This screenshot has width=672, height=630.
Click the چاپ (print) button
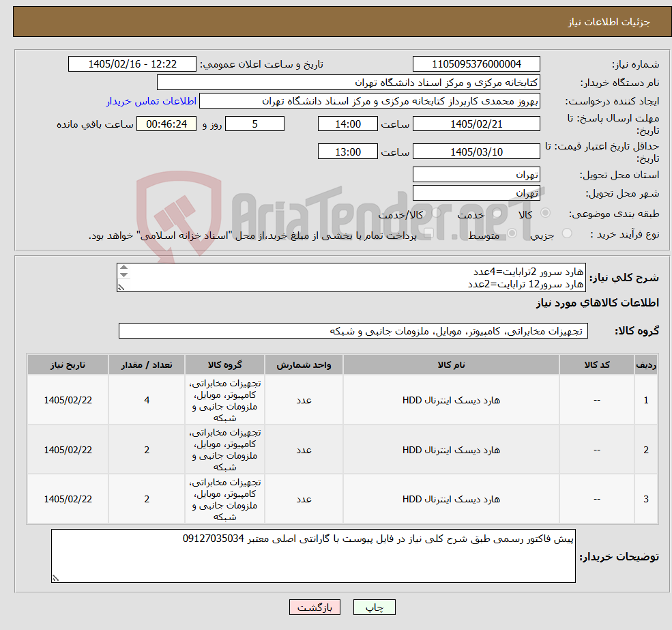pos(374,607)
